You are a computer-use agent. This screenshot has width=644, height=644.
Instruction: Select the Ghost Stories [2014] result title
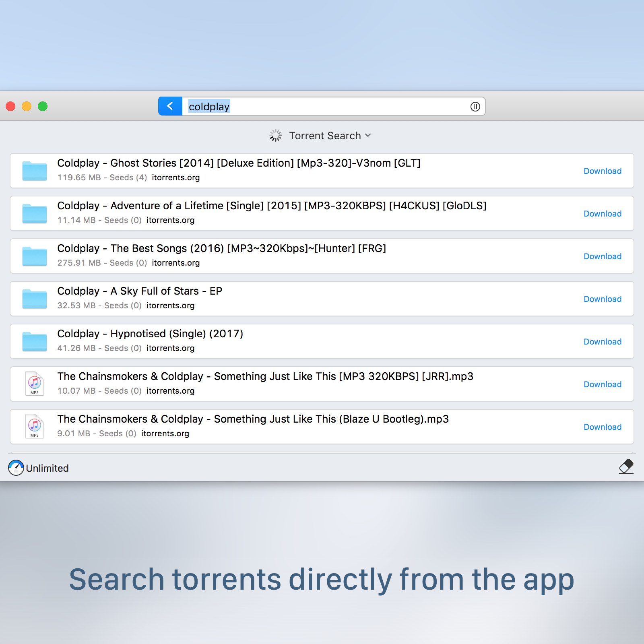click(239, 163)
